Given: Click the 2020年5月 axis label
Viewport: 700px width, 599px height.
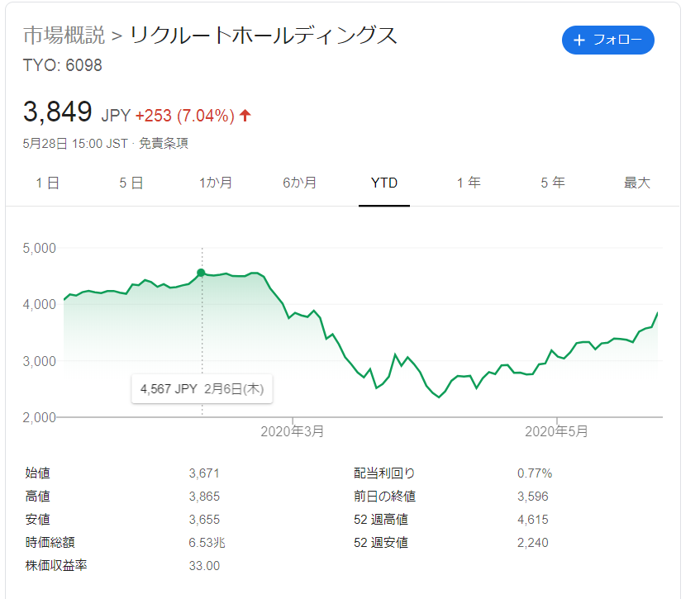Looking at the screenshot, I should click(557, 431).
